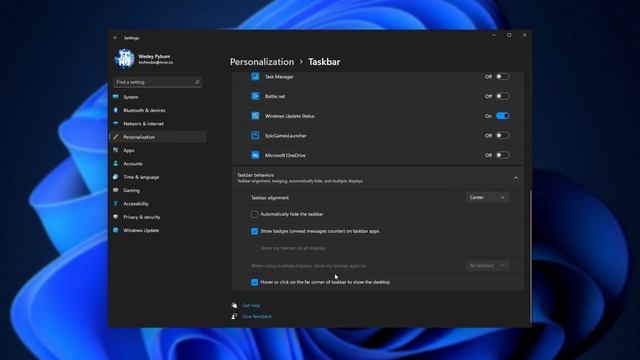Collapse the Taskbar behaviors section chevron

pos(516,178)
